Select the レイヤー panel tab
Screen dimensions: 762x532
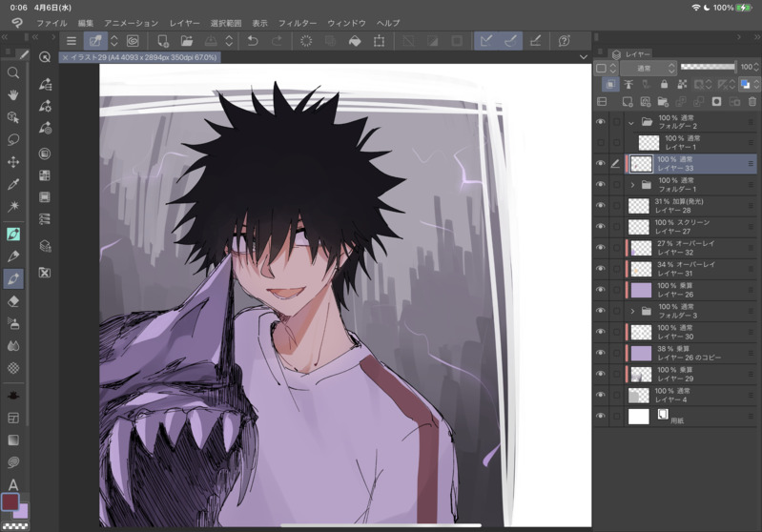(631, 54)
